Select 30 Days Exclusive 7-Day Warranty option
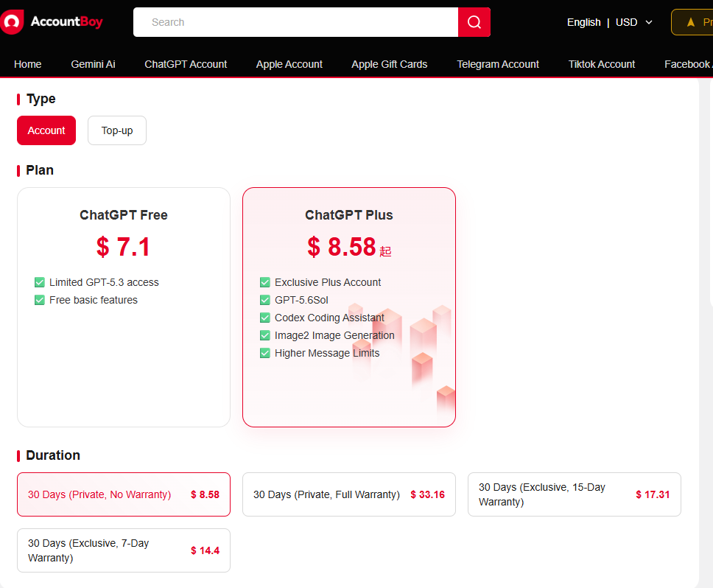 coord(124,550)
